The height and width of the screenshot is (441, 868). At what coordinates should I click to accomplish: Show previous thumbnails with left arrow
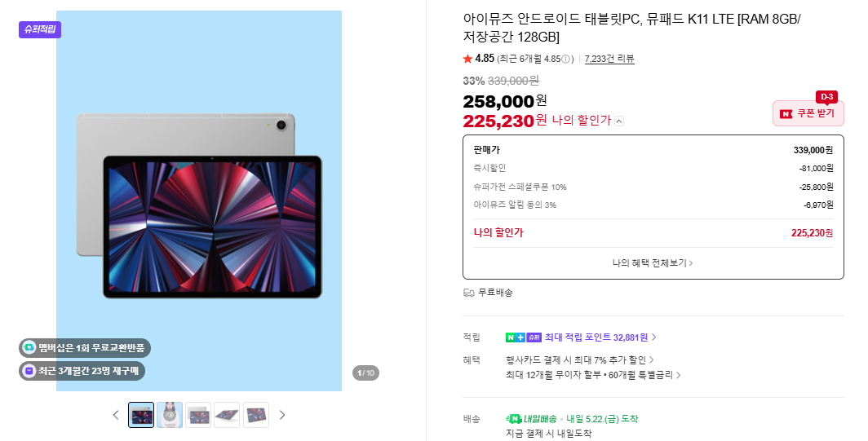(x=116, y=415)
